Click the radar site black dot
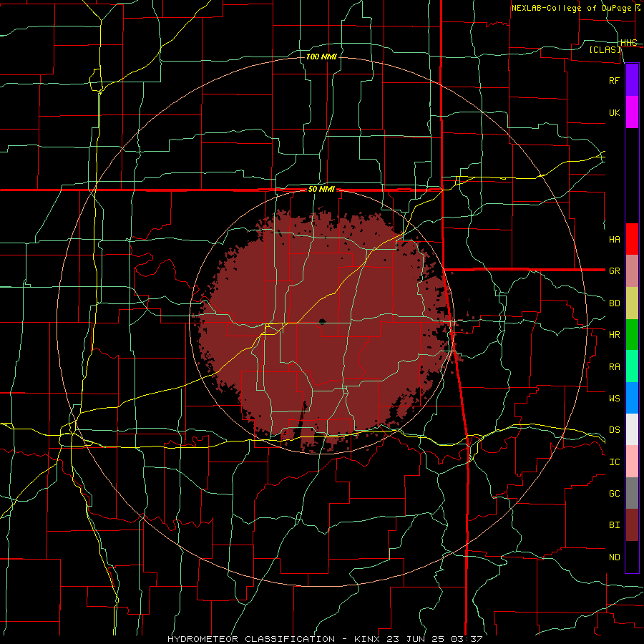Image resolution: width=644 pixels, height=644 pixels. (322, 321)
